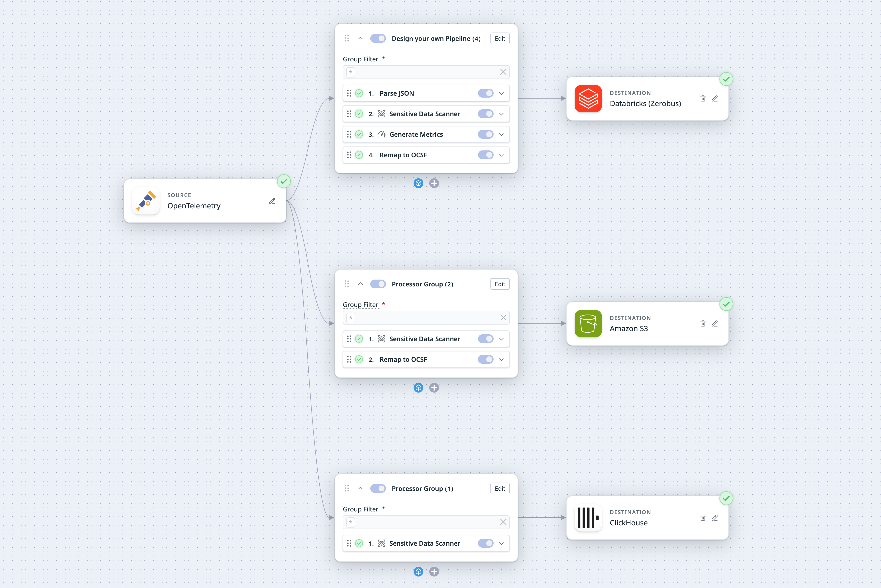Click the OpenTelemetry telescope logo
Image resolution: width=881 pixels, height=588 pixels.
tap(146, 201)
